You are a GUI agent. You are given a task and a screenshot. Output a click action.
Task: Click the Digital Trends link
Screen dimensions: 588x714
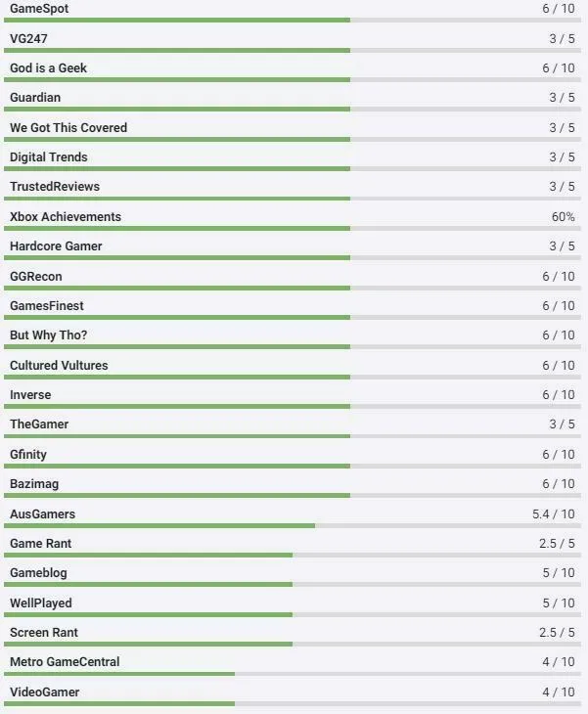click(x=49, y=156)
